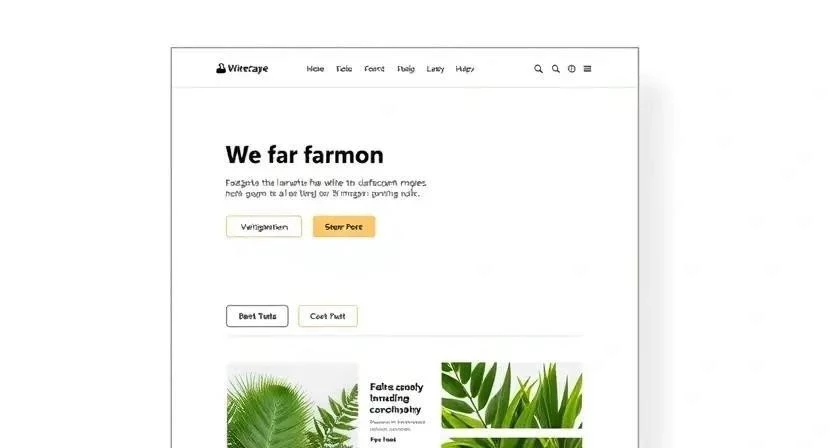Select the 'Boet Tuts' tab
This screenshot has width=832, height=448.
(x=257, y=316)
